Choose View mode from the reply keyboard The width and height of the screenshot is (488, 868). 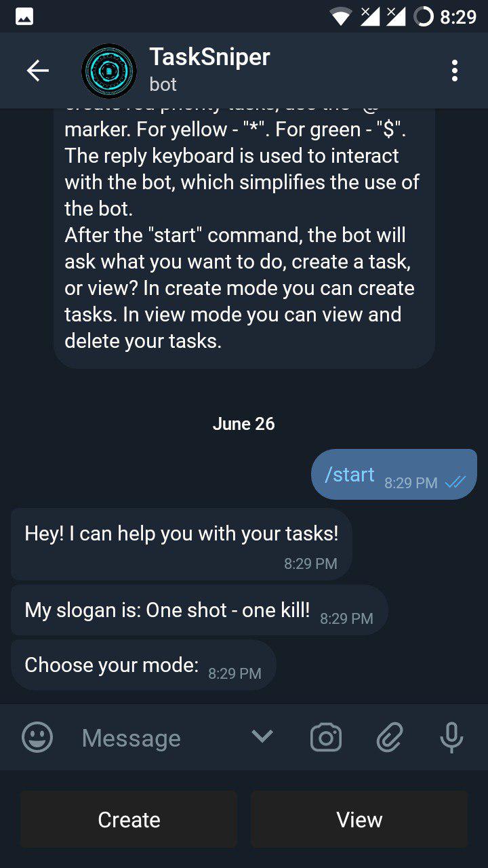359,818
